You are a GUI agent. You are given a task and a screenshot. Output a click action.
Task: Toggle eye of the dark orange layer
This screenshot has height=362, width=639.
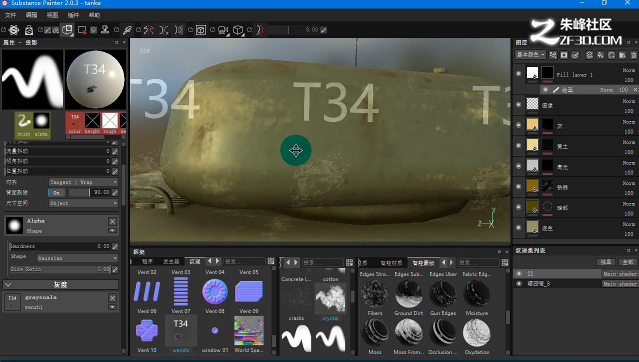(518, 186)
